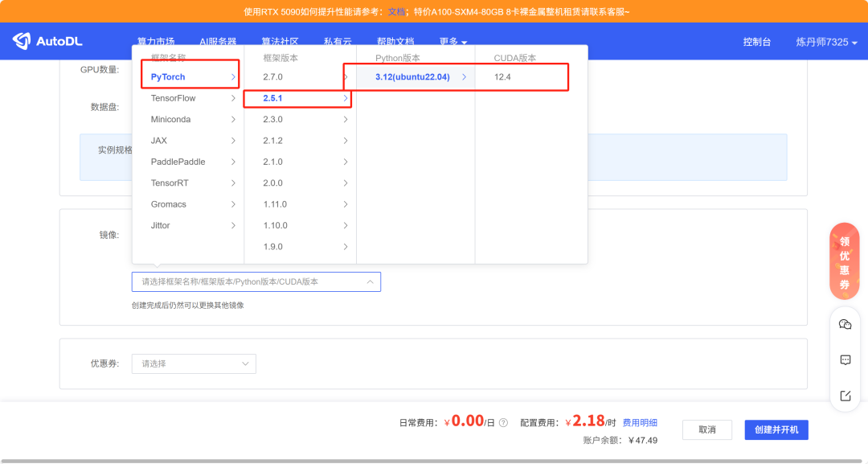
Task: Open the 优惠券 coupon dropdown
Action: coord(194,363)
